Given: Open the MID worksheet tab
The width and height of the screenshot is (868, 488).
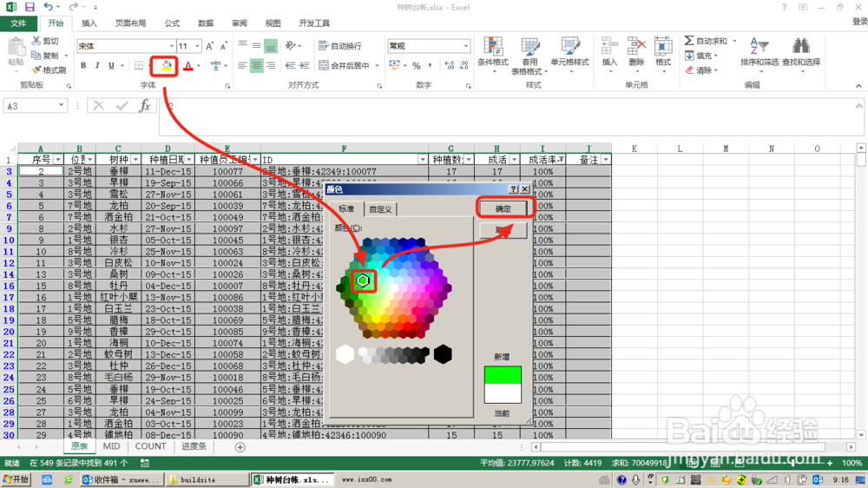Looking at the screenshot, I should pos(111,446).
